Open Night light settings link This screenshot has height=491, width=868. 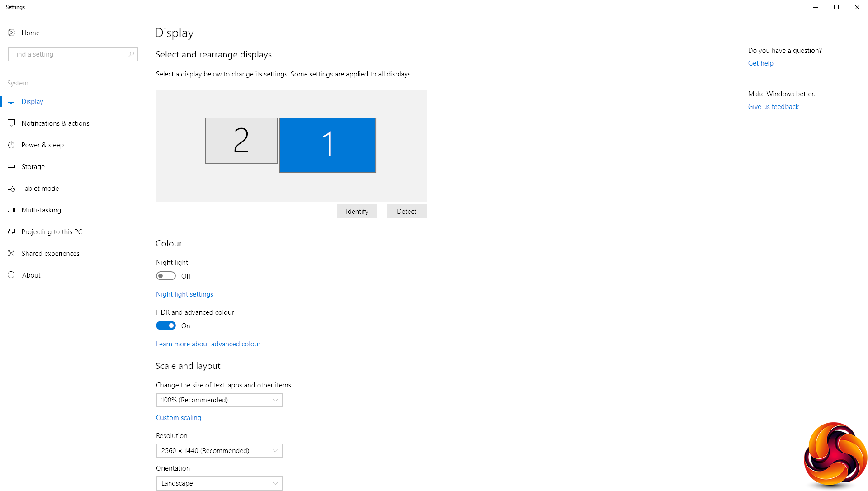pyautogui.click(x=184, y=294)
